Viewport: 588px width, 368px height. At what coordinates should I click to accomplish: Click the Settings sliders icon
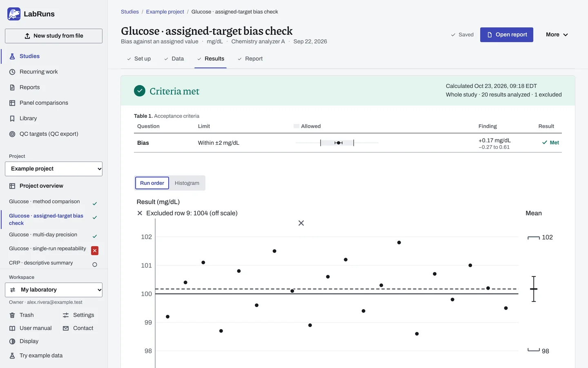coord(66,315)
